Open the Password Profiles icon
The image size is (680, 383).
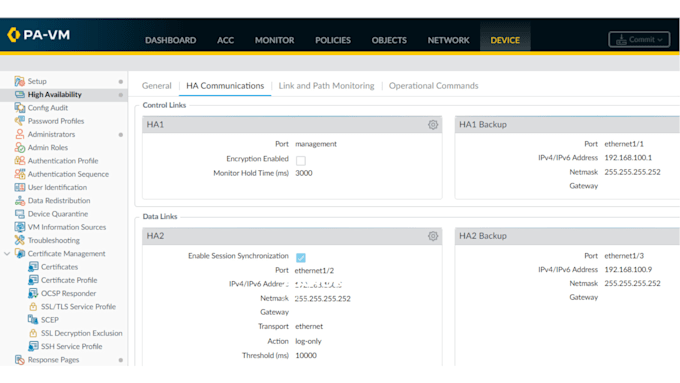(x=20, y=121)
